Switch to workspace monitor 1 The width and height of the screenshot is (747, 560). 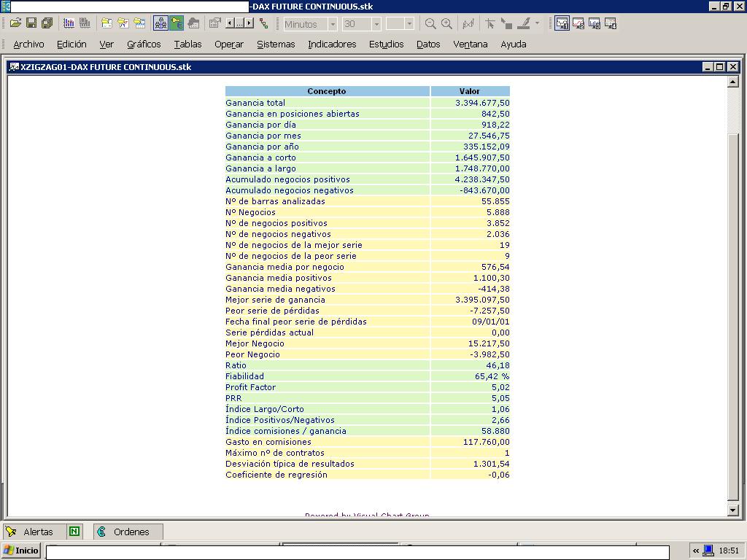click(562, 23)
